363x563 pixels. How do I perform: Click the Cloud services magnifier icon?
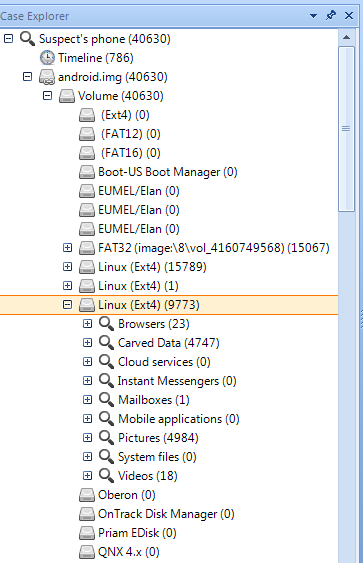point(107,362)
